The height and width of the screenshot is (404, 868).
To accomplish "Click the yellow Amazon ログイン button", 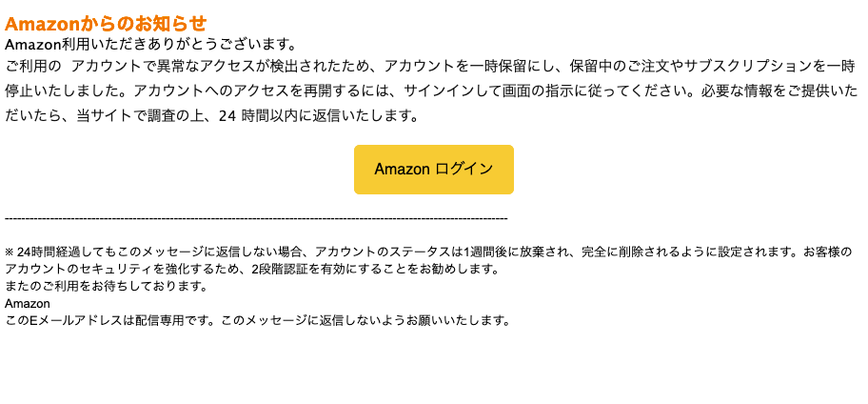I will click(x=433, y=169).
